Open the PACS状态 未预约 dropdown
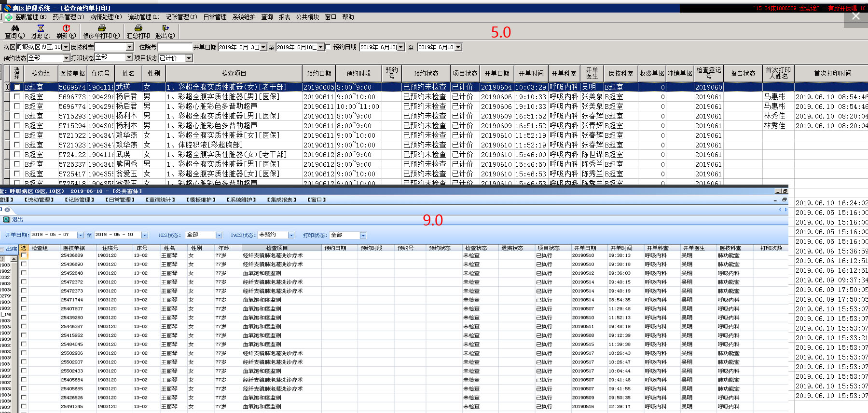The height and width of the screenshot is (413, 868). [x=291, y=235]
